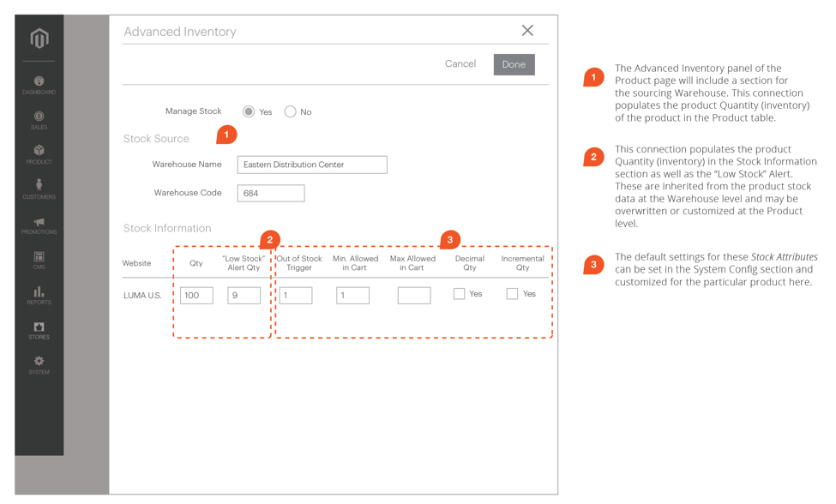The image size is (836, 504).
Task: Open the Reports chart icon
Action: (x=39, y=293)
